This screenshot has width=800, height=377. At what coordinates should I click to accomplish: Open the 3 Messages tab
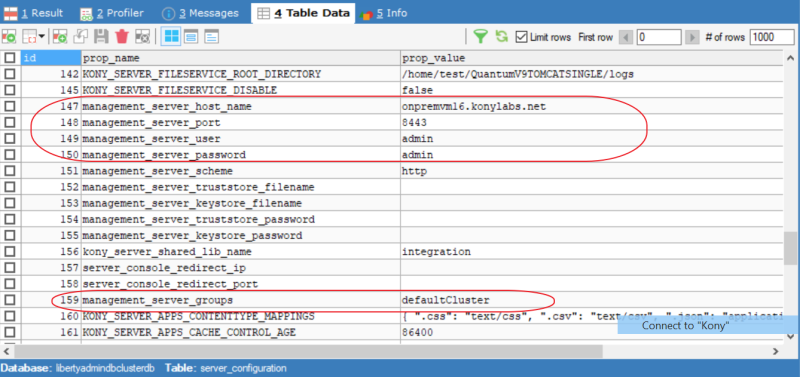(x=201, y=13)
